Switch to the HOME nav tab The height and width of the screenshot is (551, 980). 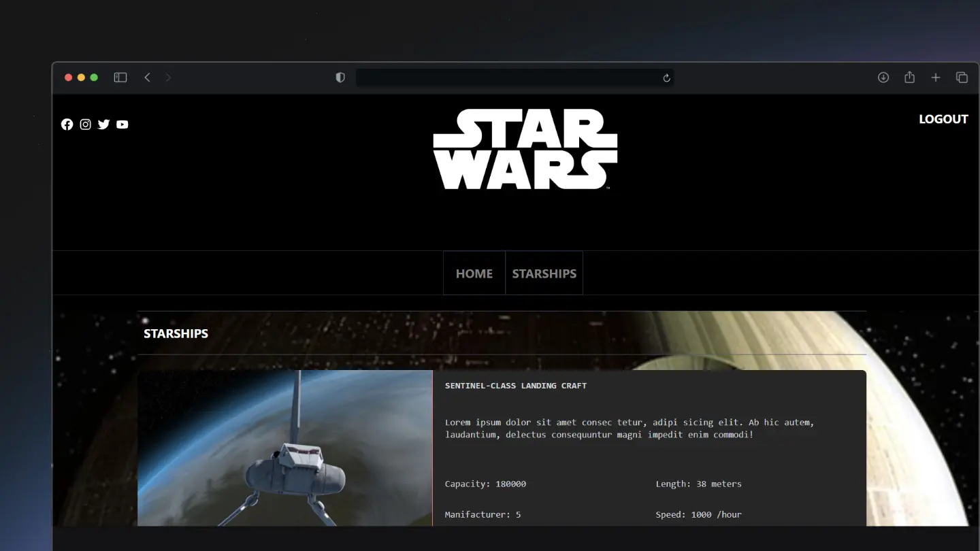coord(474,273)
